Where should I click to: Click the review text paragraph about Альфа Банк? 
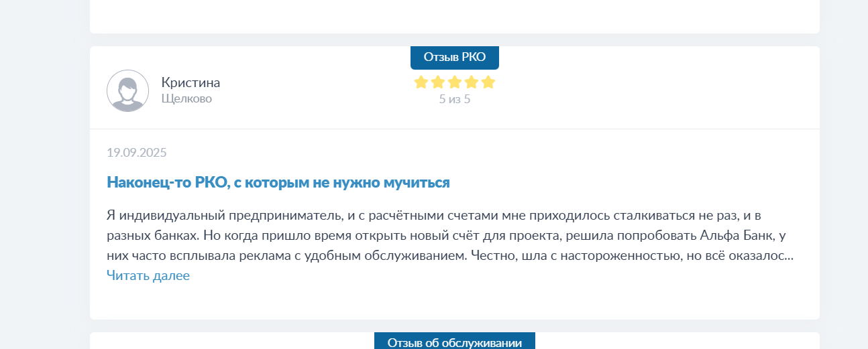[x=450, y=236]
